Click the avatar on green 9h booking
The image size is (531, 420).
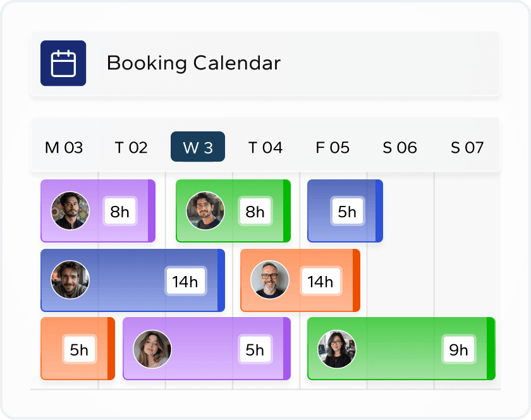pos(337,349)
